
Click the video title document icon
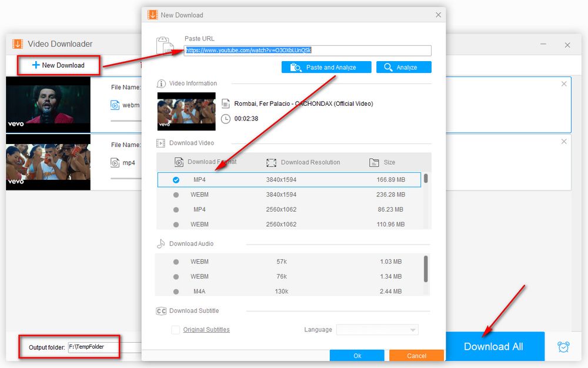pos(225,103)
